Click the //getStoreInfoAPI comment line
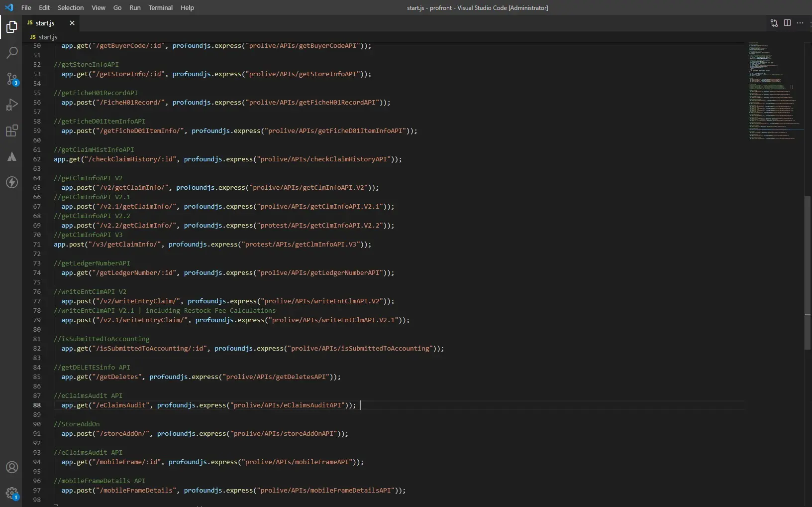Image resolution: width=812 pixels, height=507 pixels. click(87, 64)
